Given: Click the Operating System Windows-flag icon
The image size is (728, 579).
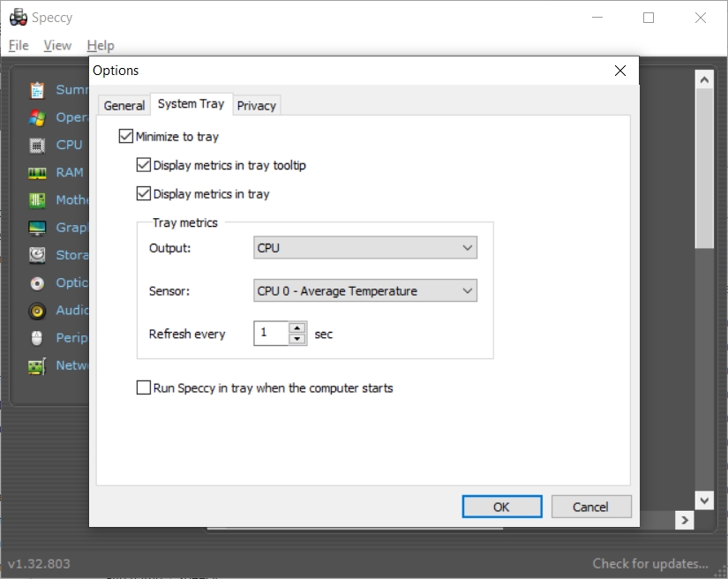Looking at the screenshot, I should pyautogui.click(x=37, y=118).
